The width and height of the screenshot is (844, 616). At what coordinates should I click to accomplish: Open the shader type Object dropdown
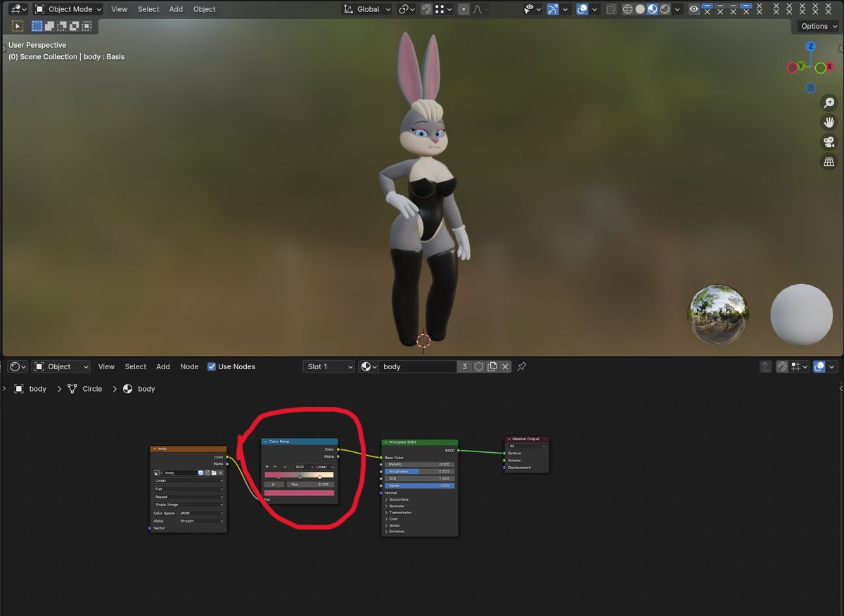(x=62, y=366)
